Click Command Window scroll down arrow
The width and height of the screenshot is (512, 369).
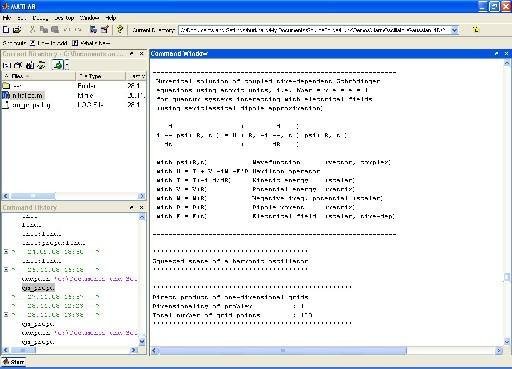tap(507, 342)
